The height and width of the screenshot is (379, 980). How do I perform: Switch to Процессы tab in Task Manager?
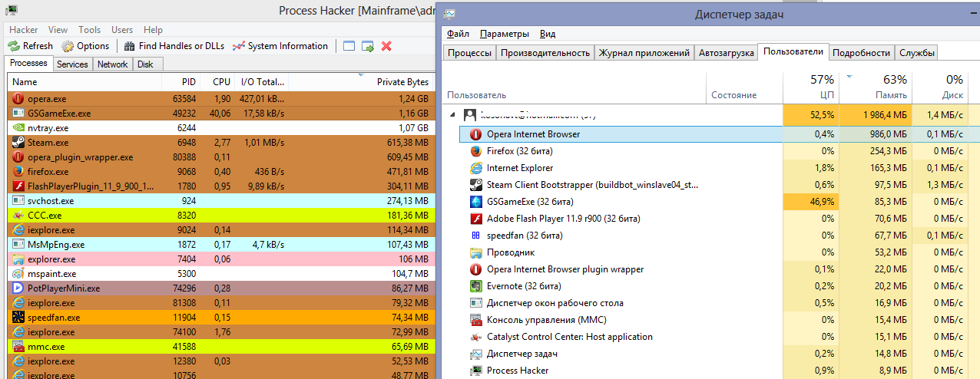coord(470,53)
